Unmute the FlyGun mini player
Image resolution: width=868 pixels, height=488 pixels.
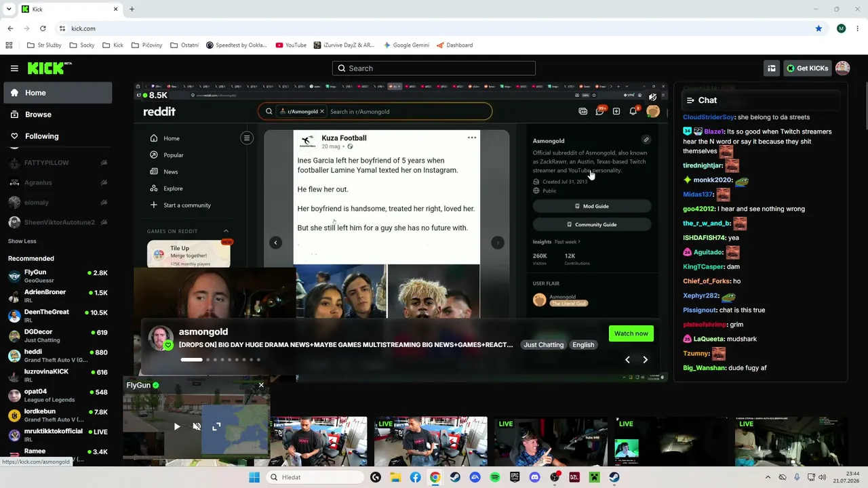point(197,426)
